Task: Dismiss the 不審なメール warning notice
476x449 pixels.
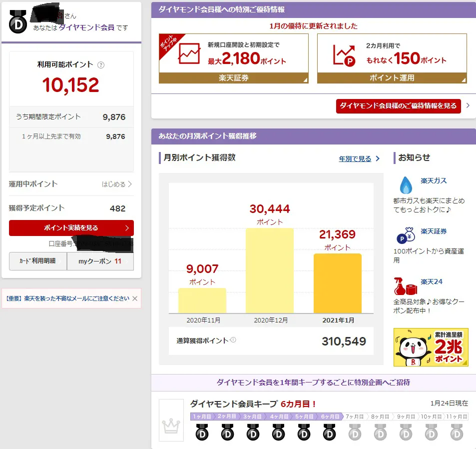Action: point(135,298)
